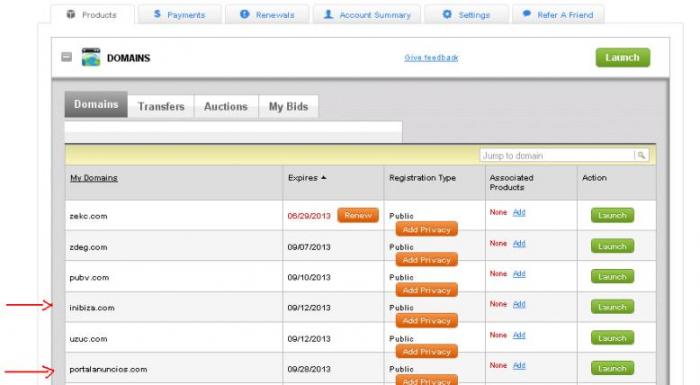Launch portalanuncios.com domain manager
Screen dimensions: 700x385
(x=612, y=368)
